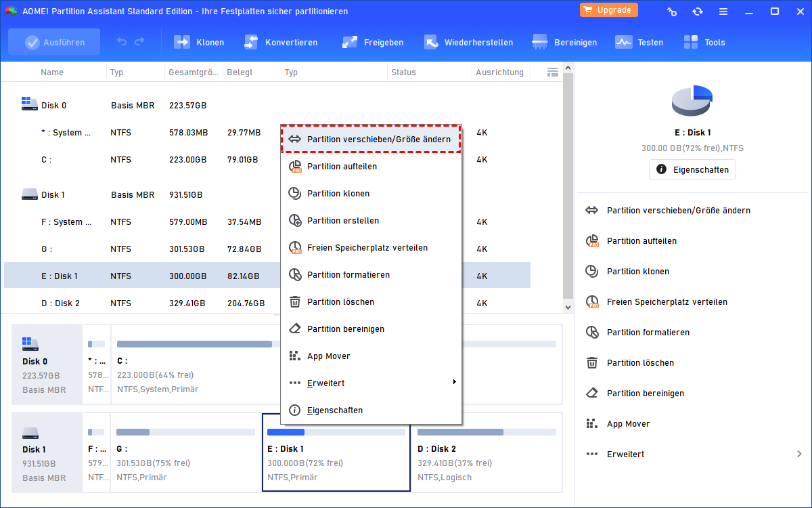
Task: Choose Partition bereinigen from context menu
Action: [x=371, y=329]
